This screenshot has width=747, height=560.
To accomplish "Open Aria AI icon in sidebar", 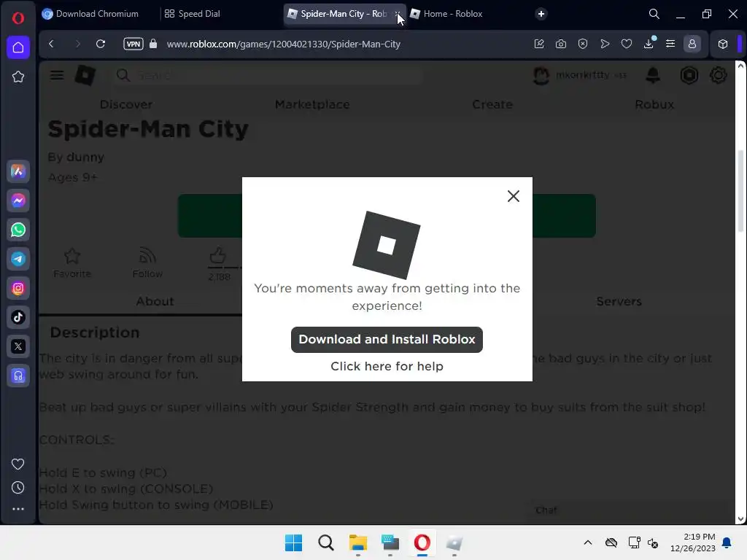I will pos(18,171).
